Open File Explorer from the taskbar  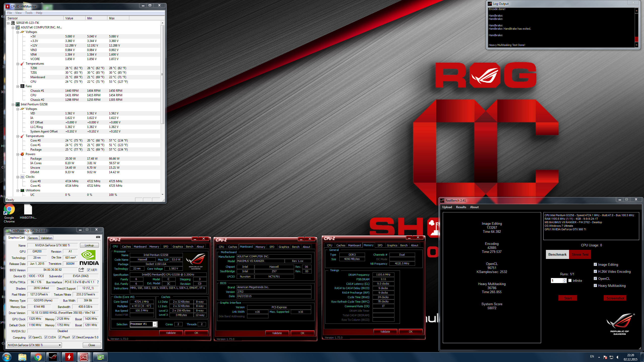coord(22,357)
